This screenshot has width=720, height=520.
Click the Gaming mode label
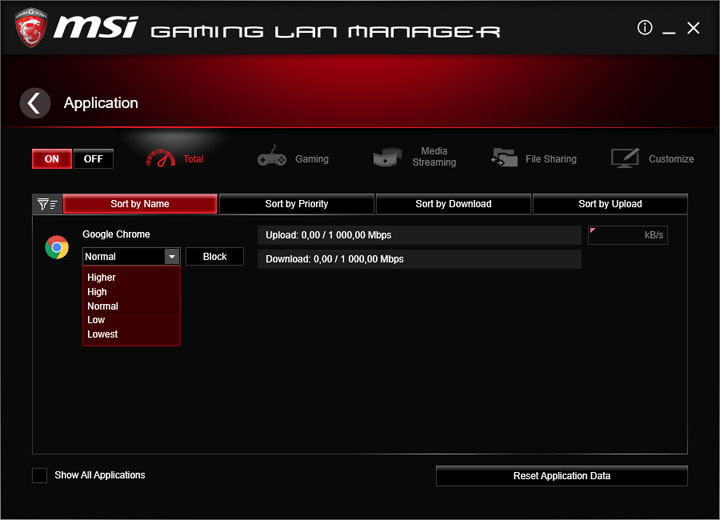(312, 159)
